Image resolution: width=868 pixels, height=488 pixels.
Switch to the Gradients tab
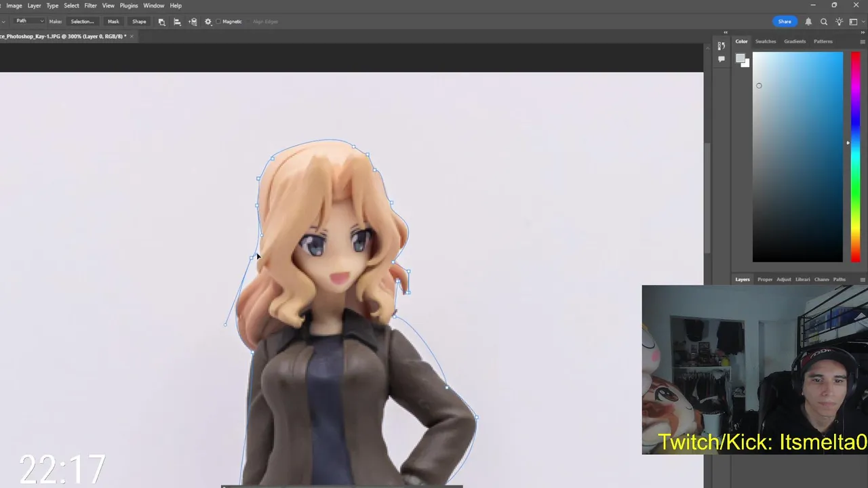coord(795,41)
